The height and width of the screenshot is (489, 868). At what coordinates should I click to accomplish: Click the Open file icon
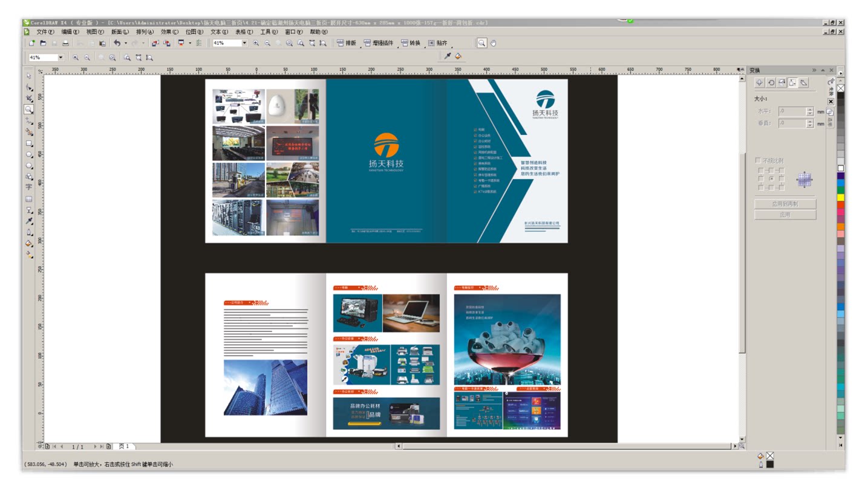tap(43, 43)
